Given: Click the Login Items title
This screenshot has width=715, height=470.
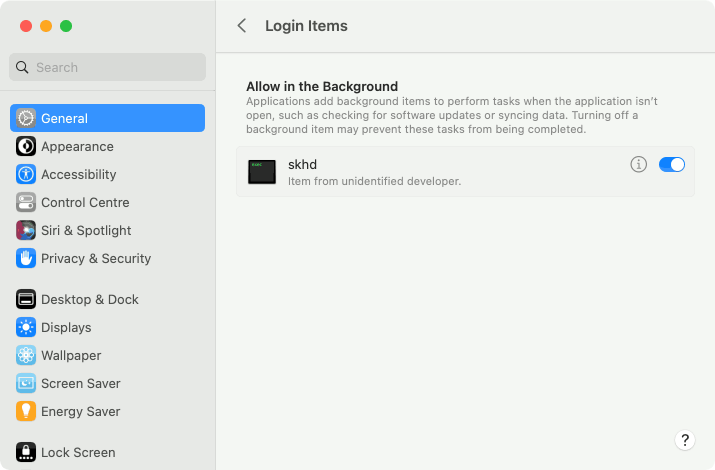Looking at the screenshot, I should [x=306, y=26].
